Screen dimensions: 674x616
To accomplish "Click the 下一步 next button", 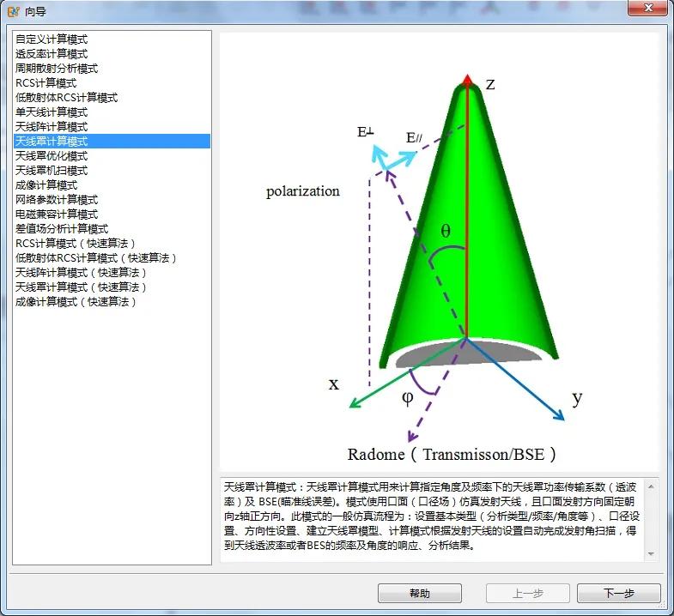I will [618, 593].
